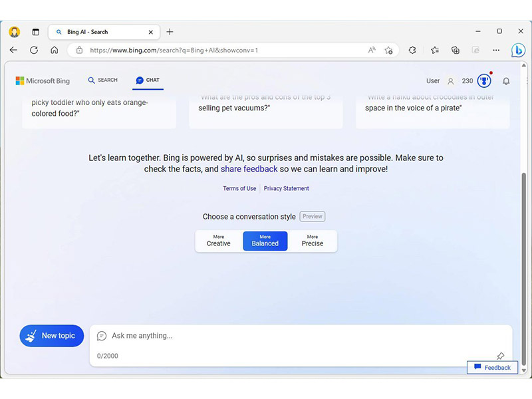Open the Microsoft Rewards medal icon
Image resolution: width=532 pixels, height=399 pixels.
484,80
